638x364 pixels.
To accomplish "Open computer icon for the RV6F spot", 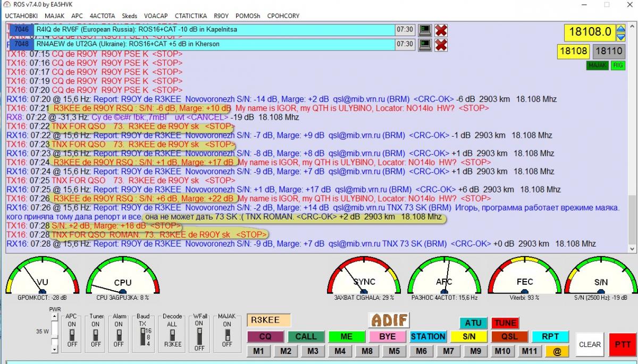I will click(425, 30).
